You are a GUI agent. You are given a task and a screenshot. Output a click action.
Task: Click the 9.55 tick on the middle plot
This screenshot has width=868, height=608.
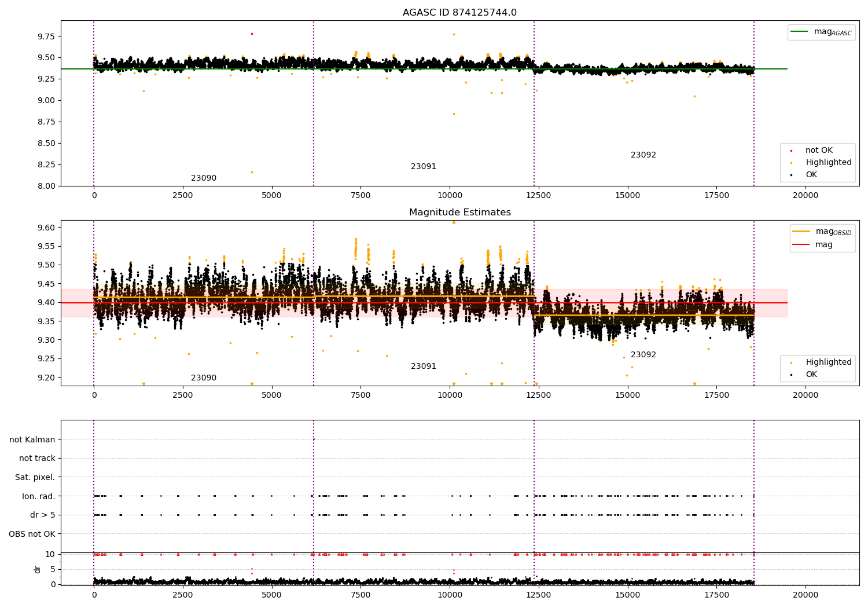(x=46, y=246)
